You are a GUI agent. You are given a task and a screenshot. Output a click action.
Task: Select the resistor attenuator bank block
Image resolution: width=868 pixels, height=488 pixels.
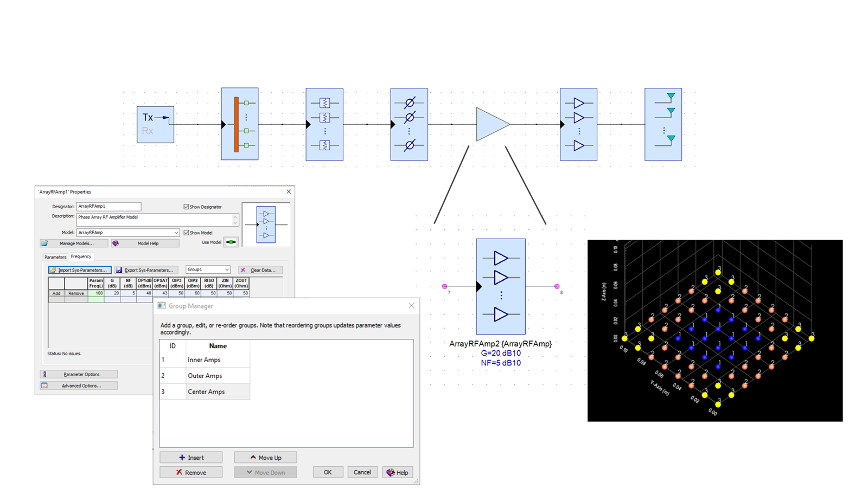(x=324, y=124)
